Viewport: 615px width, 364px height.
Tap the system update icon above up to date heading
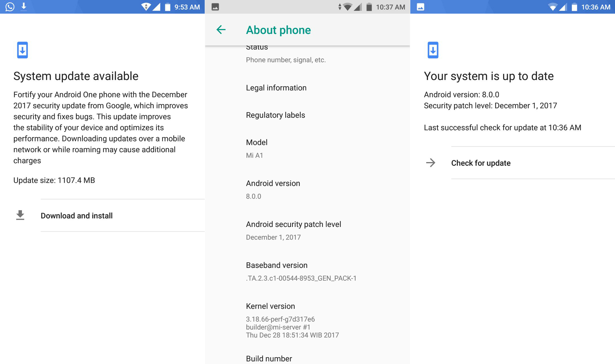click(433, 50)
